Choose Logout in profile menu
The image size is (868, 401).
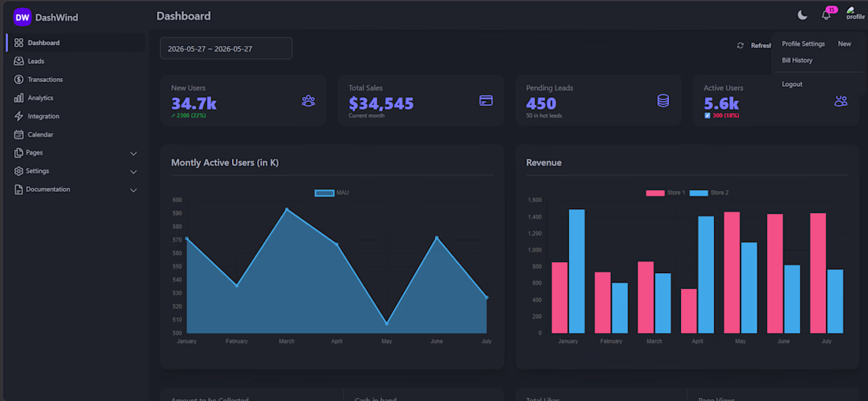[792, 84]
